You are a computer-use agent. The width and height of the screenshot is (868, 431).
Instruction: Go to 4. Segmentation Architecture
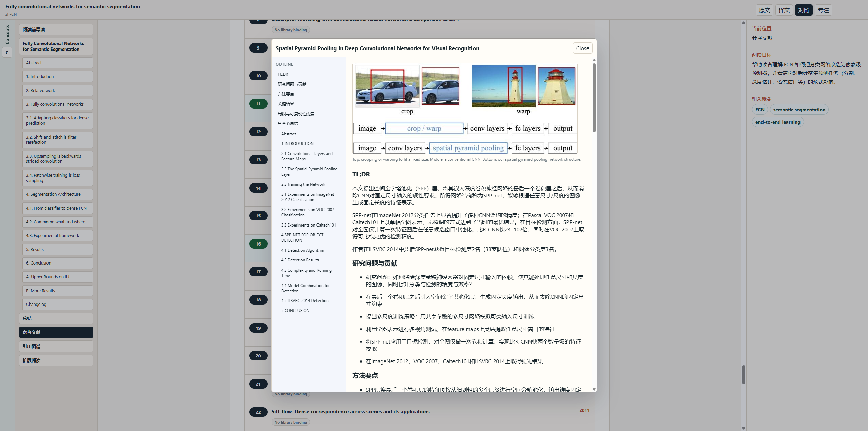tap(58, 194)
